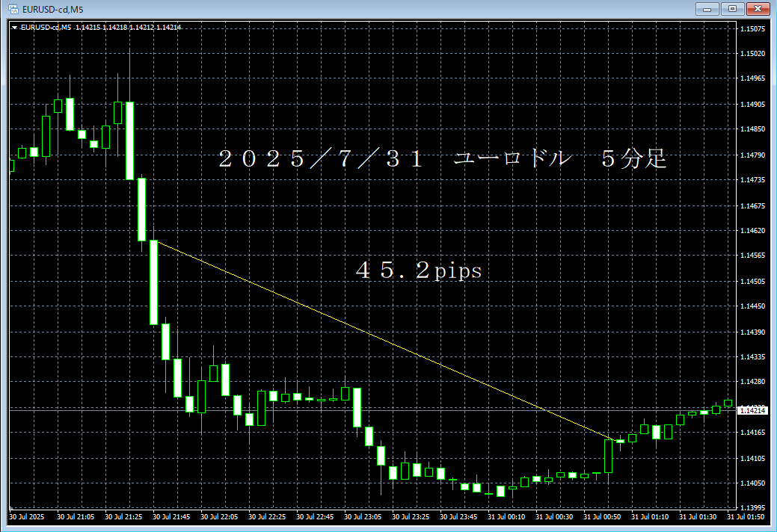This screenshot has width=777, height=532.
Task: Click current price tag 1.14214 on the price scale
Action: [x=753, y=410]
